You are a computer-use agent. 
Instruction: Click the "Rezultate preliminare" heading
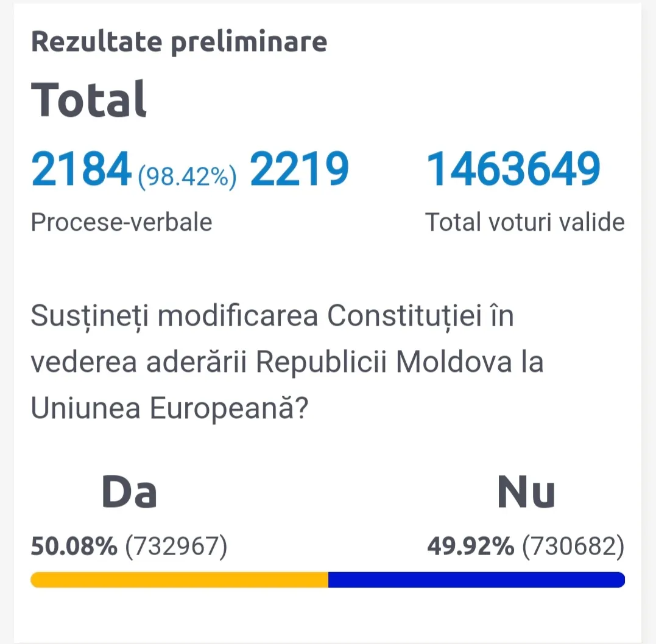[x=178, y=42]
